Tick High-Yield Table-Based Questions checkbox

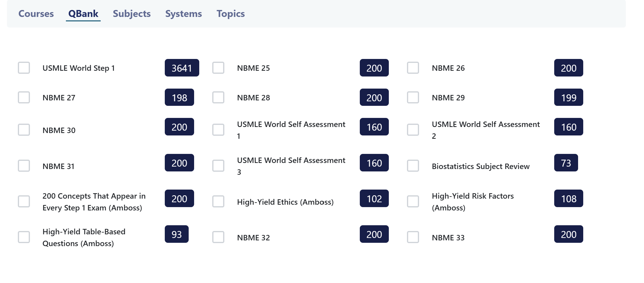pos(24,237)
